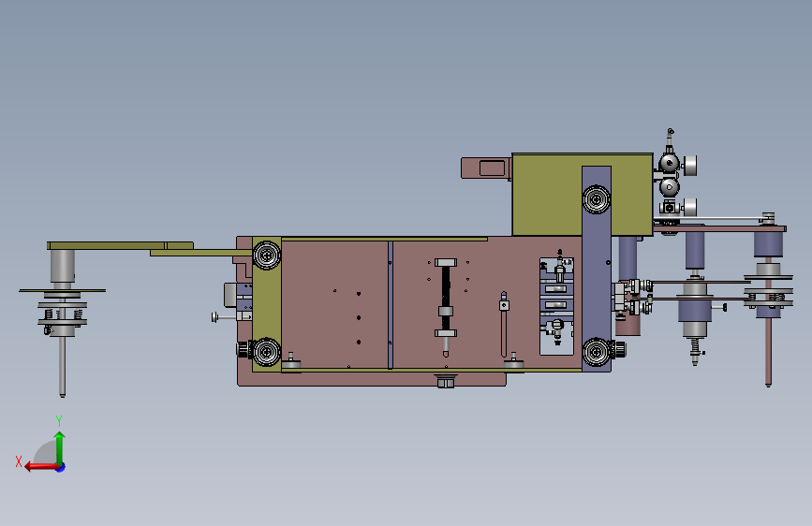Select the narrow vertical divider strip on the brown plate

point(391,305)
